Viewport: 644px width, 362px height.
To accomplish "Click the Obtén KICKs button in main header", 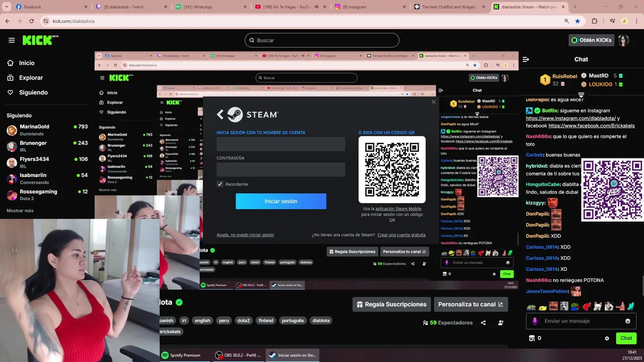I will (x=592, y=40).
